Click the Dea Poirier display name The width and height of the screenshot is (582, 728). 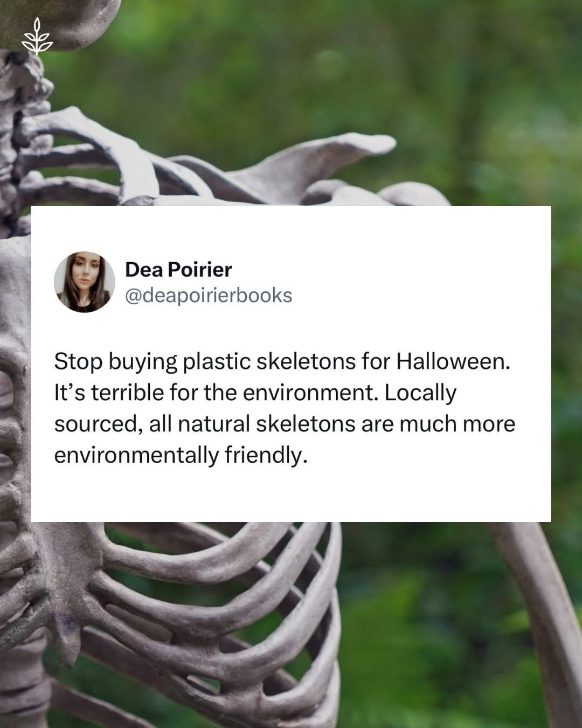tap(178, 269)
